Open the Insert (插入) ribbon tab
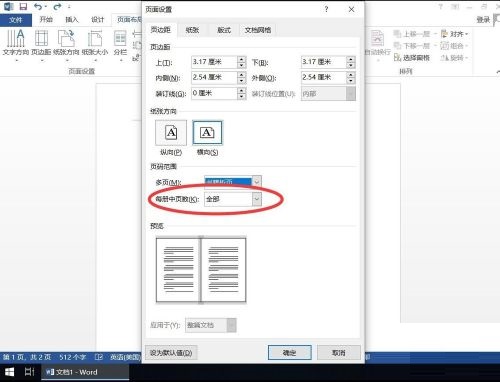Image resolution: width=500 pixels, height=382 pixels. (x=72, y=20)
